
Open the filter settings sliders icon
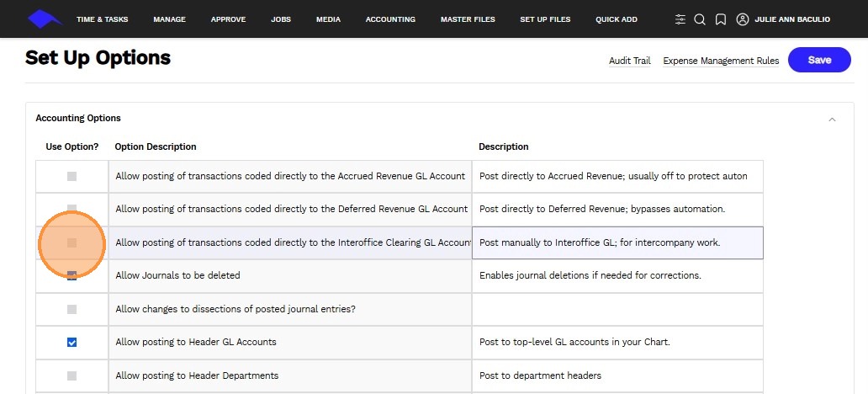coord(680,19)
